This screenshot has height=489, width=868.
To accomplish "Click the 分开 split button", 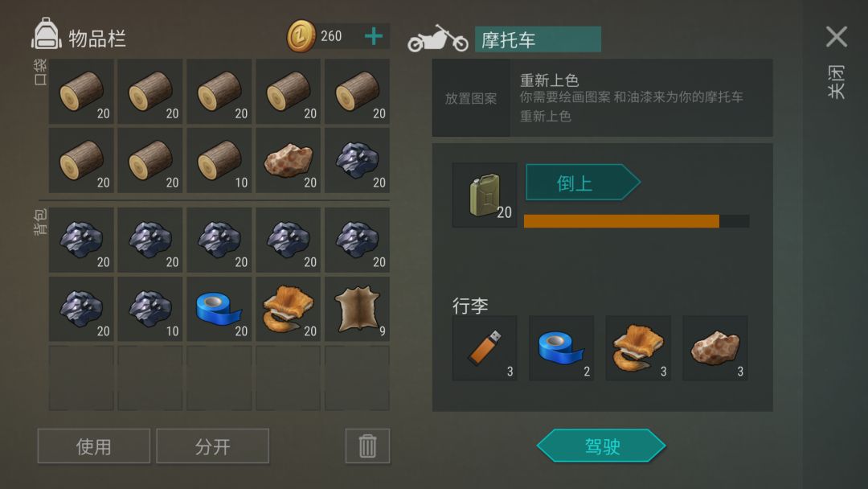I will tap(212, 446).
